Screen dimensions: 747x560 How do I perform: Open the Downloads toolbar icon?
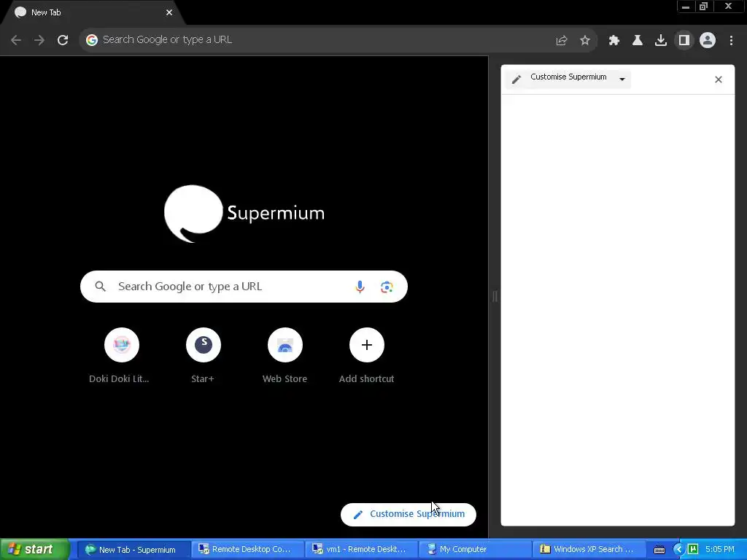click(x=660, y=41)
